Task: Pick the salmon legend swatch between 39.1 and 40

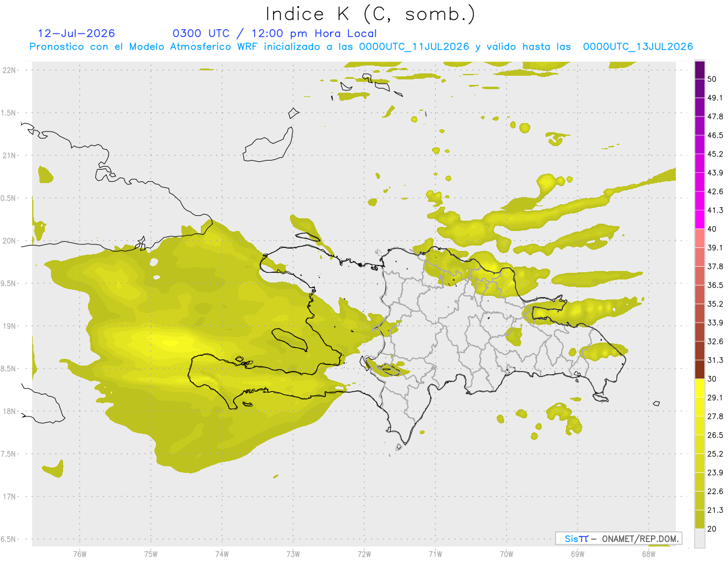Action: pos(700,238)
